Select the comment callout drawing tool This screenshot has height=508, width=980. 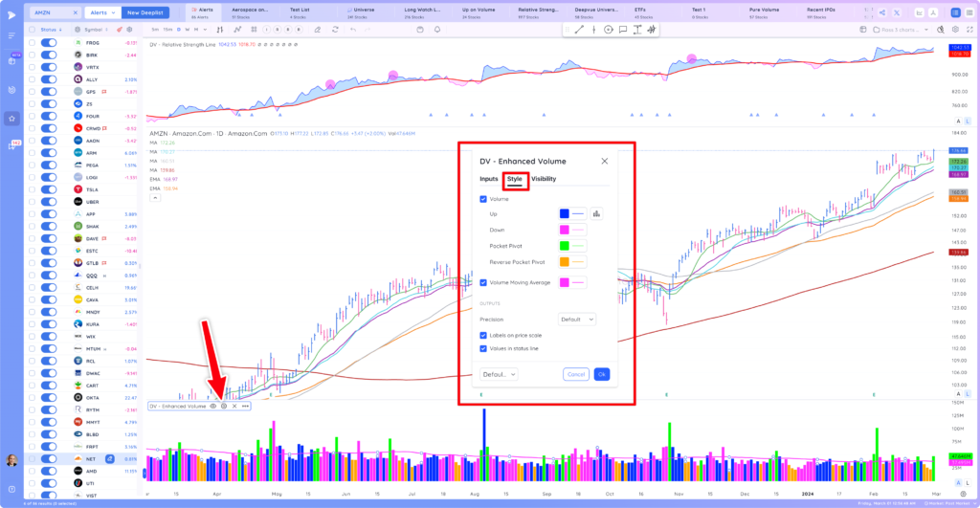pos(622,30)
